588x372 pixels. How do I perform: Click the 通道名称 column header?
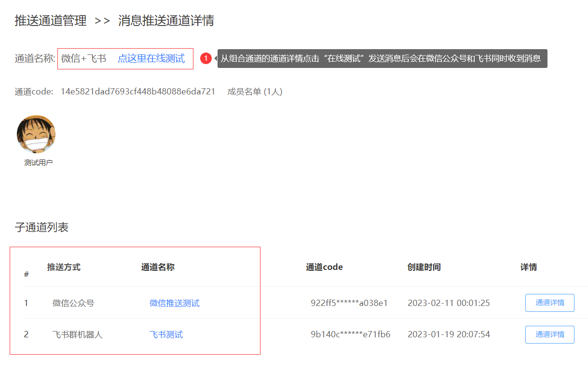[x=158, y=267]
